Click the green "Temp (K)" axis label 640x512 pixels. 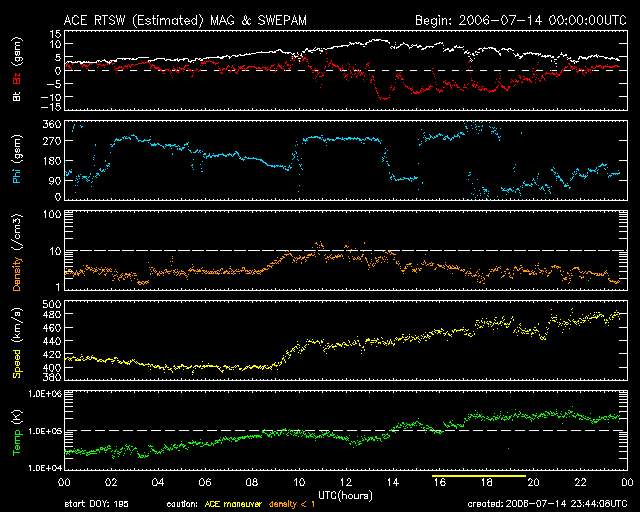point(17,432)
